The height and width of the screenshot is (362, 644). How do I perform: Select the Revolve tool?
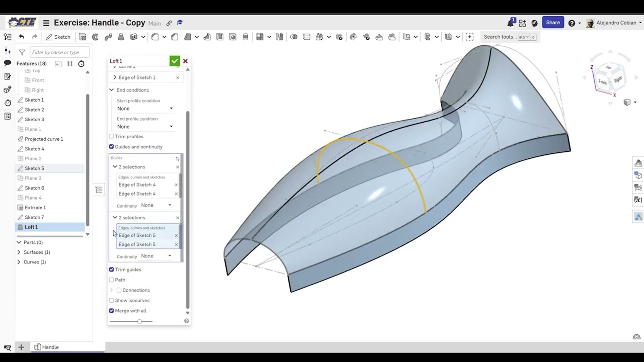[95, 37]
